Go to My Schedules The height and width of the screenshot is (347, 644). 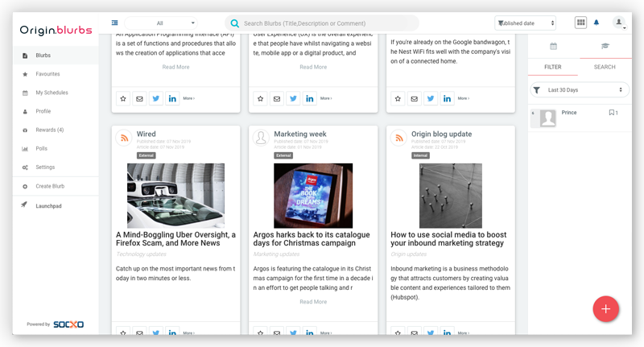tap(56, 93)
